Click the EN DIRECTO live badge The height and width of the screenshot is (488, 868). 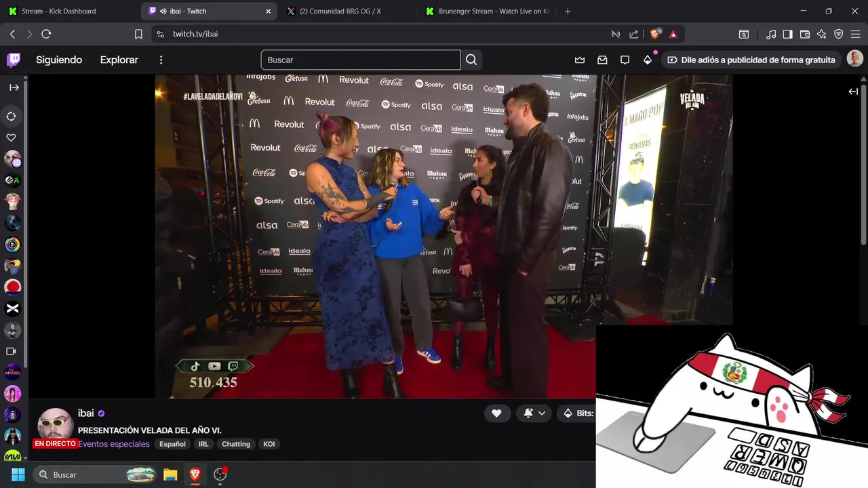[56, 444]
